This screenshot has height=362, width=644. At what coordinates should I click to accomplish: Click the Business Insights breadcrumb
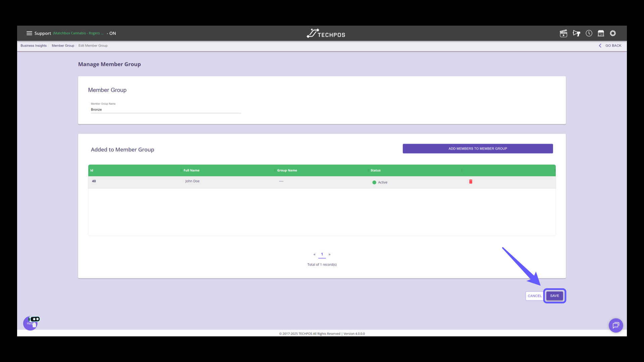click(x=34, y=46)
